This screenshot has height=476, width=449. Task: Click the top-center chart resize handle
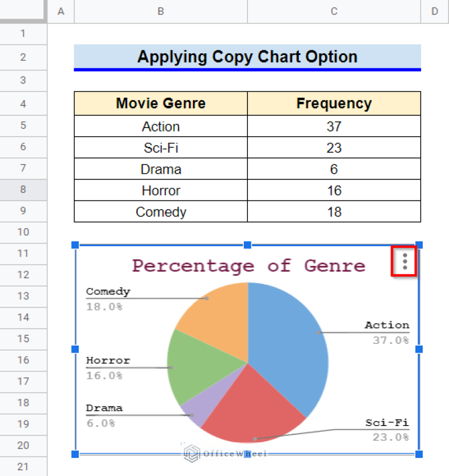pos(247,246)
